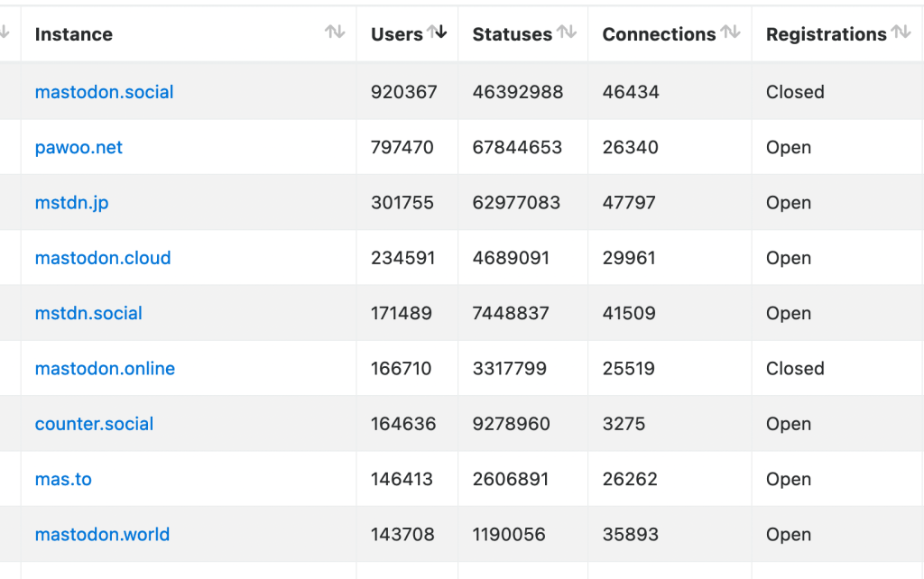Toggle sort icon beside Statuses header

(x=567, y=32)
